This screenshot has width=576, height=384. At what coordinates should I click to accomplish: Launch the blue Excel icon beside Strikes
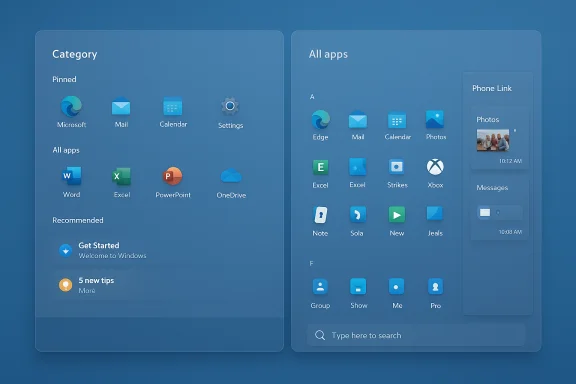coord(357,167)
